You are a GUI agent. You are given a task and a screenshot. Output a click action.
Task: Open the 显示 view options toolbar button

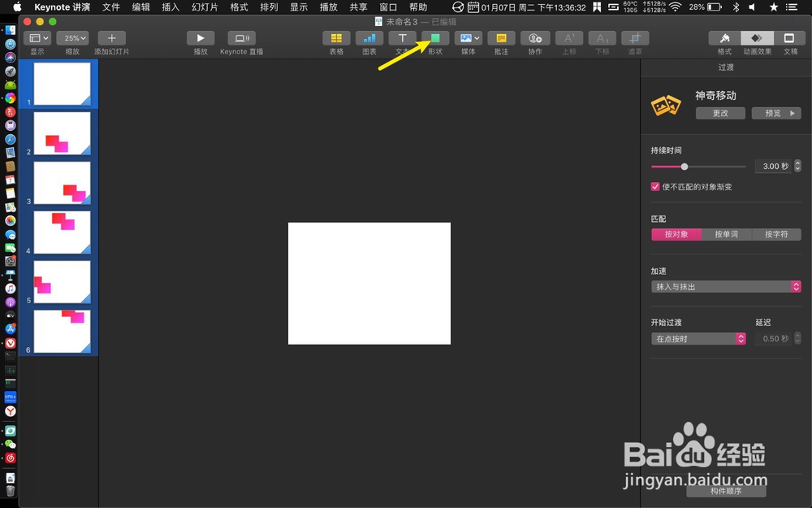point(37,38)
